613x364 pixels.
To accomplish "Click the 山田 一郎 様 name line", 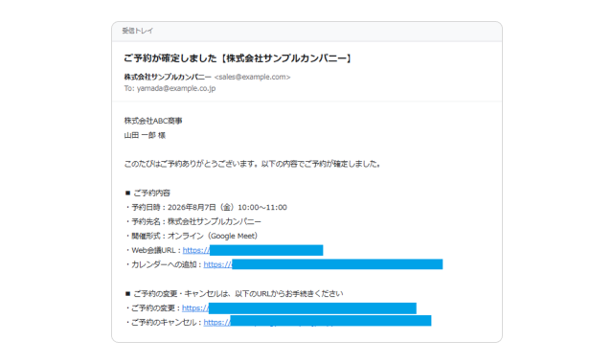I will [145, 135].
